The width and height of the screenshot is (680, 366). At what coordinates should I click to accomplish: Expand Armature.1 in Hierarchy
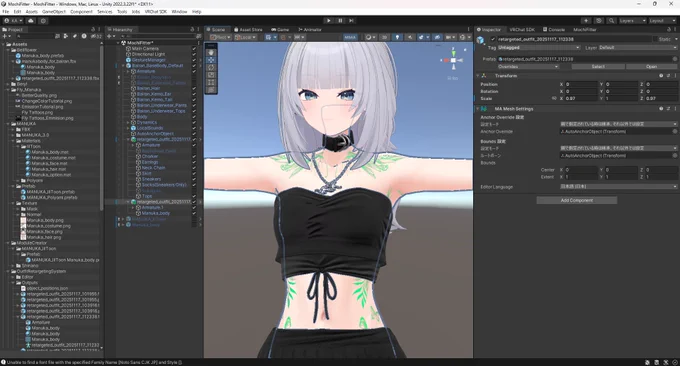(133, 208)
